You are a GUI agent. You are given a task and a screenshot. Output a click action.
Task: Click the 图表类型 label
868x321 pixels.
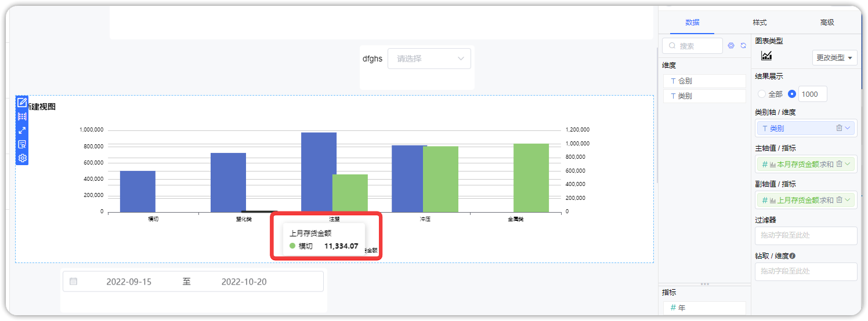point(769,41)
